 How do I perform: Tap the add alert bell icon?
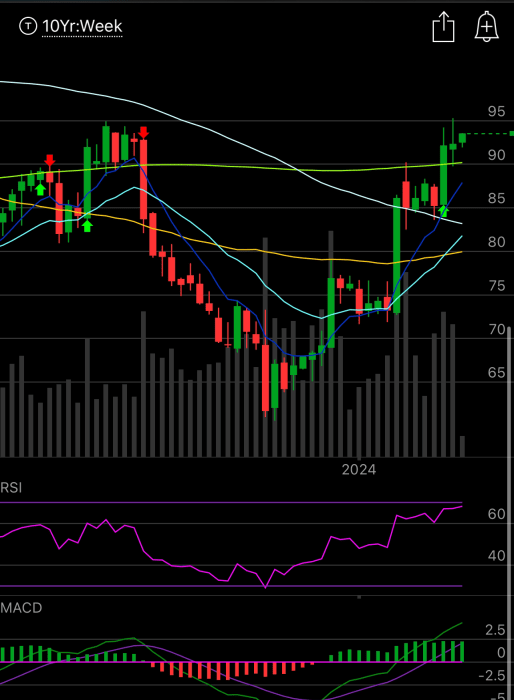[x=486, y=27]
